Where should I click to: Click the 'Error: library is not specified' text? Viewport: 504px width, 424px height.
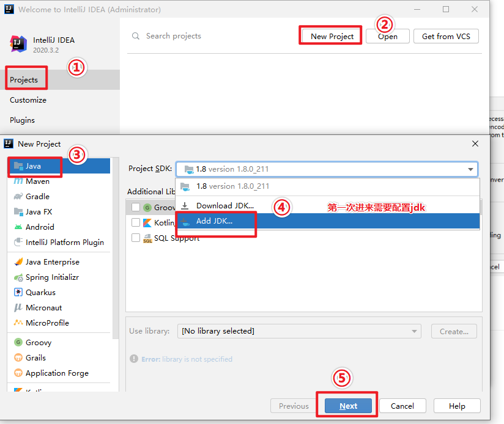[187, 359]
